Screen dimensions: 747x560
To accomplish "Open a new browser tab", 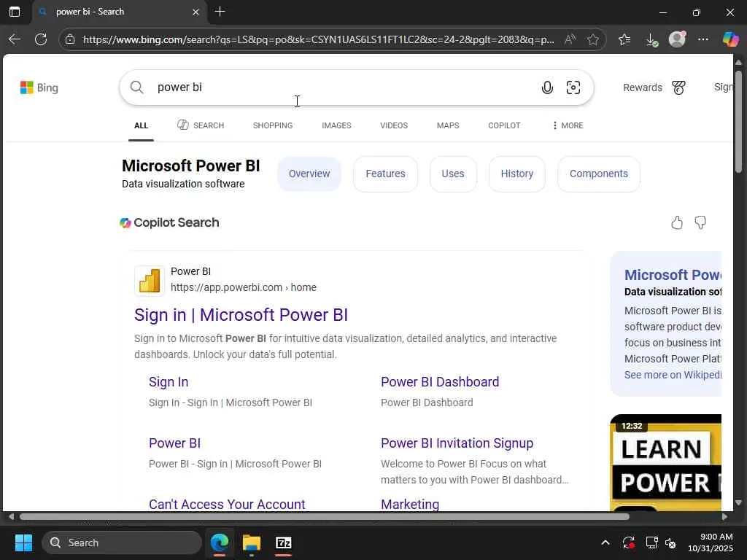I will click(220, 12).
